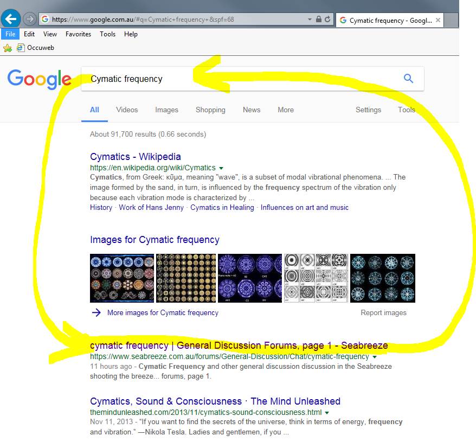Viewport: 476px width, 448px height.
Task: Open the Occuweb favorites bar shortcut
Action: (x=36, y=48)
